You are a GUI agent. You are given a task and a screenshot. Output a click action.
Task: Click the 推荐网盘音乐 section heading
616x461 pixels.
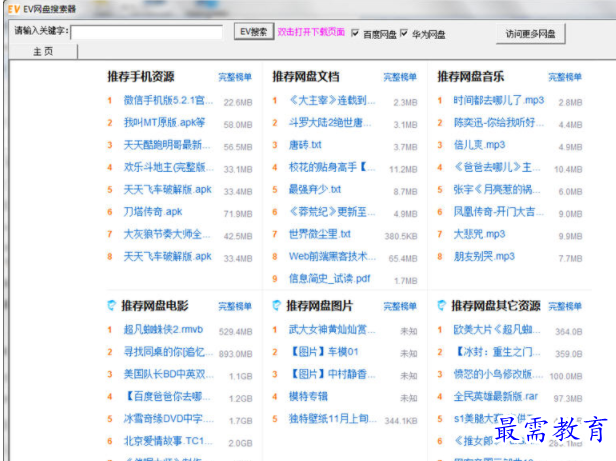471,77
